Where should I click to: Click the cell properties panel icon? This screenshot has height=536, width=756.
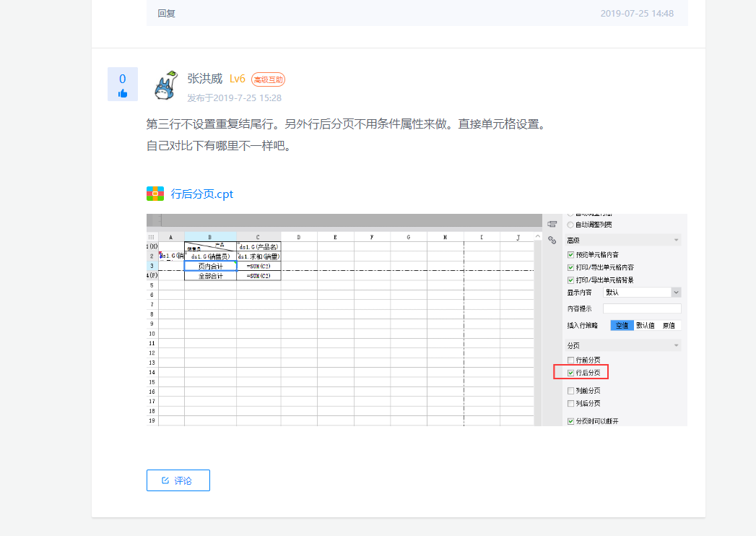point(552,224)
